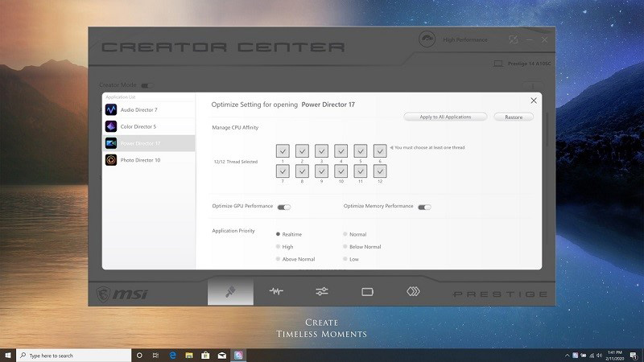Click the High Performance label

pyautogui.click(x=465, y=39)
